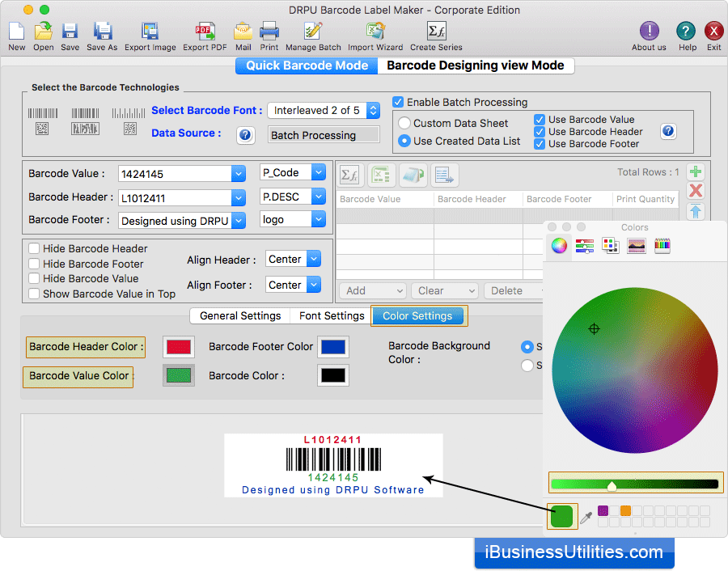Image resolution: width=728 pixels, height=571 pixels.
Task: Uncheck Use Barcode Footer
Action: pos(539,144)
